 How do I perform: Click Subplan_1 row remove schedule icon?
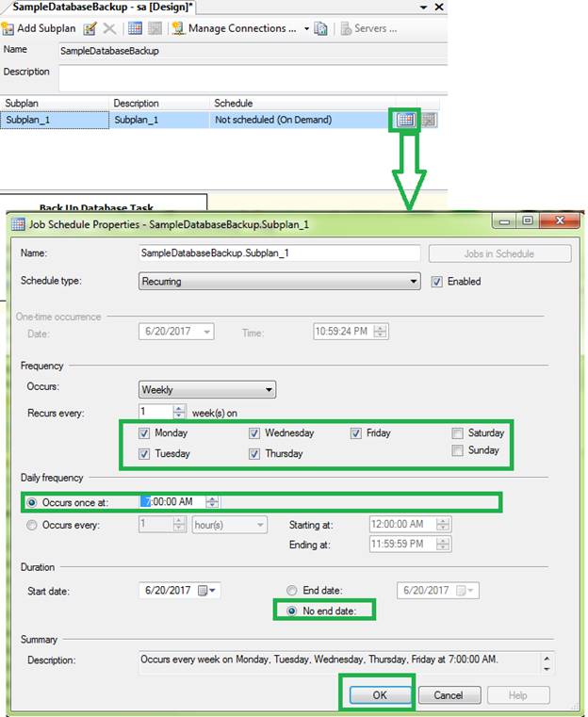[x=429, y=121]
